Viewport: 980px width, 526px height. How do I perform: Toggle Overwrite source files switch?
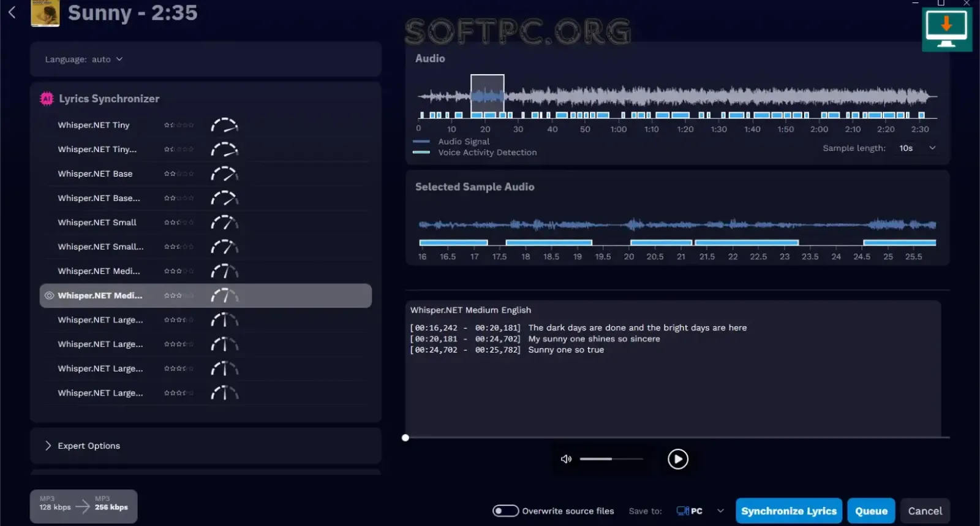click(x=506, y=511)
